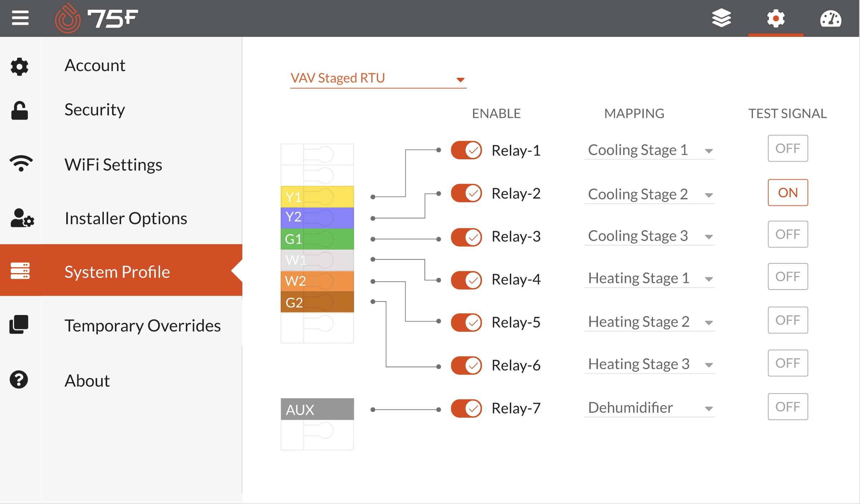
Task: Expand Cooling Stage 2 mapping dropdown
Action: (649, 194)
